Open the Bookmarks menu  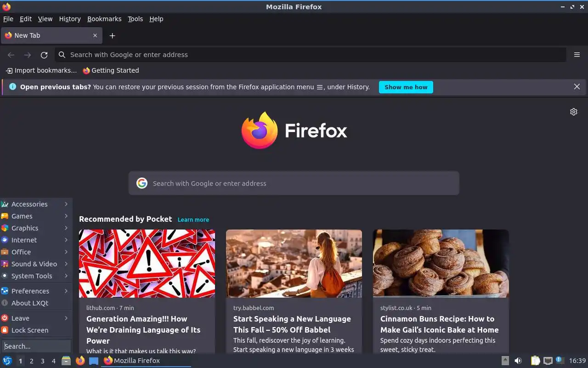[x=104, y=19]
